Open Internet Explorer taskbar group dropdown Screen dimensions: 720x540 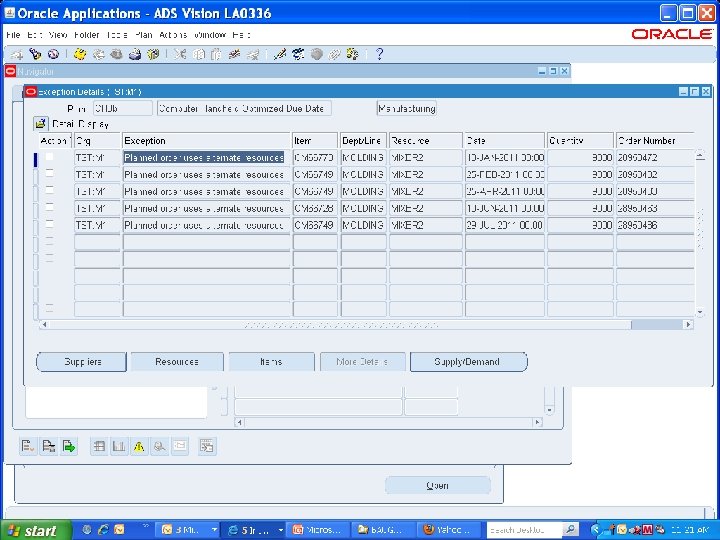point(280,530)
